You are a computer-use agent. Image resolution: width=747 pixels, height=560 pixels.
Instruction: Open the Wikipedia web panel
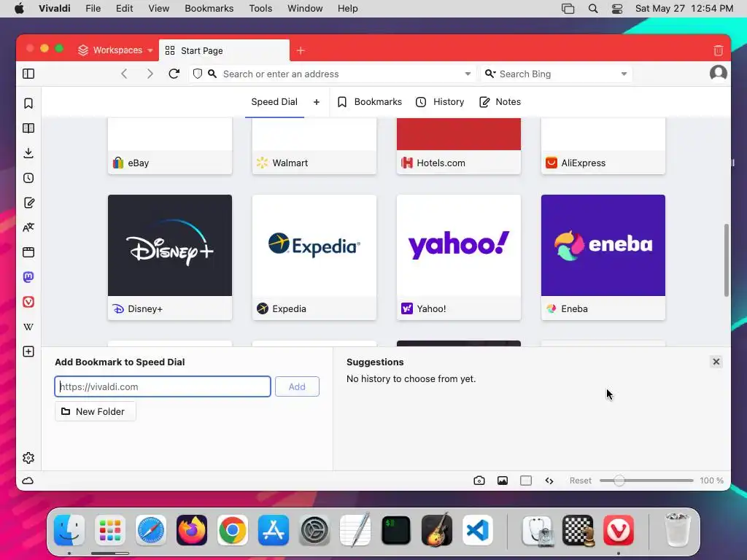[x=28, y=327]
